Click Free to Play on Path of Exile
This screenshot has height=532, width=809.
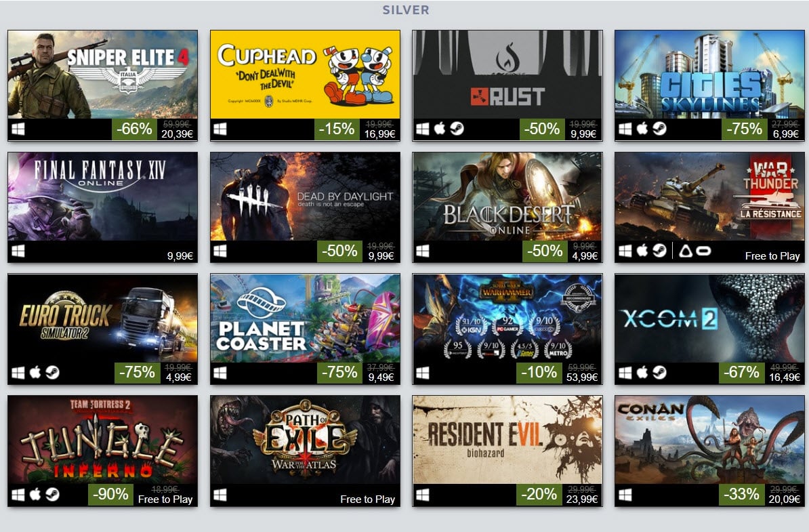coord(367,499)
